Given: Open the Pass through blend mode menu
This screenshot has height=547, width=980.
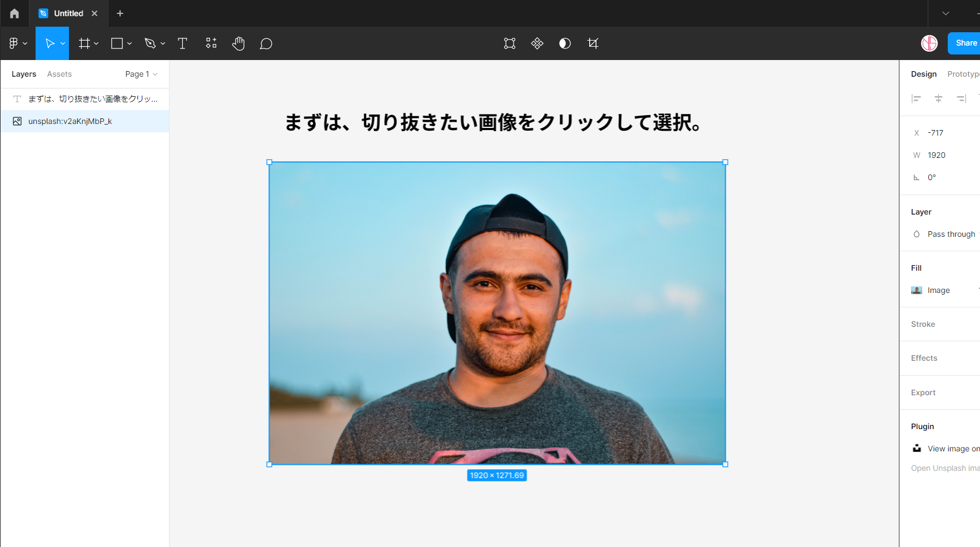Looking at the screenshot, I should (951, 233).
